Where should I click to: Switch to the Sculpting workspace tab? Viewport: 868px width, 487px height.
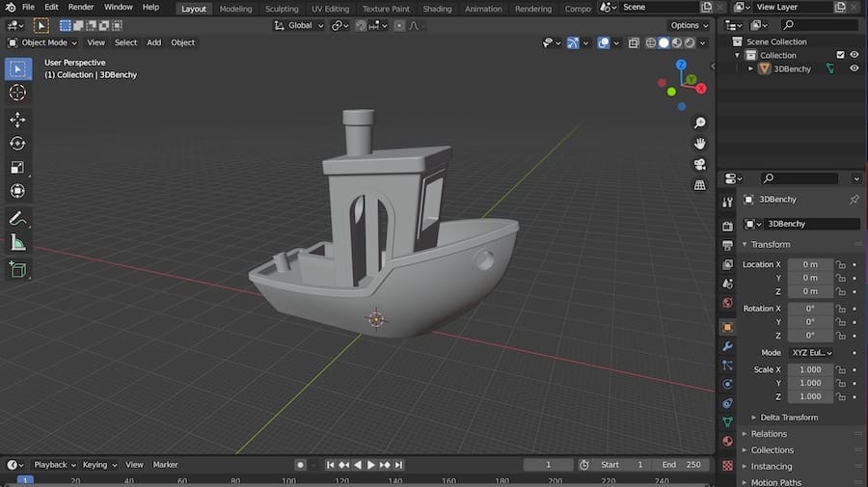pos(282,9)
